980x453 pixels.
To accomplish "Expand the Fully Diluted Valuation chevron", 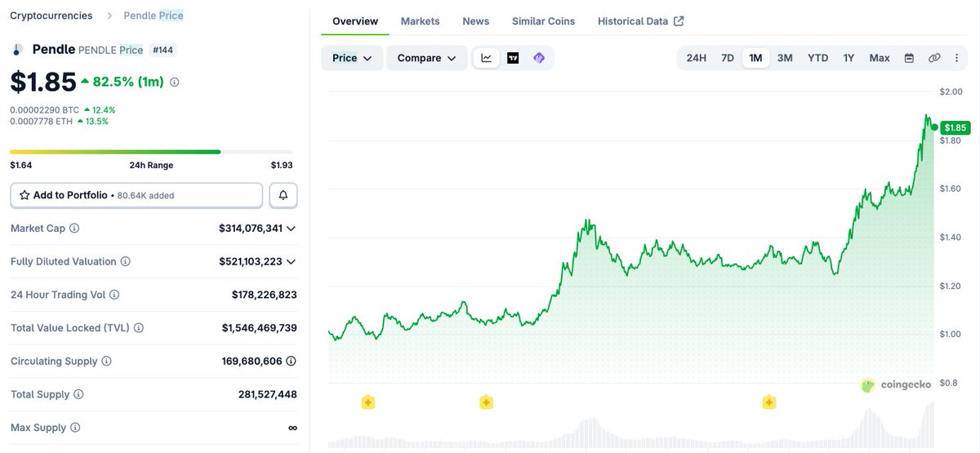I will 291,262.
